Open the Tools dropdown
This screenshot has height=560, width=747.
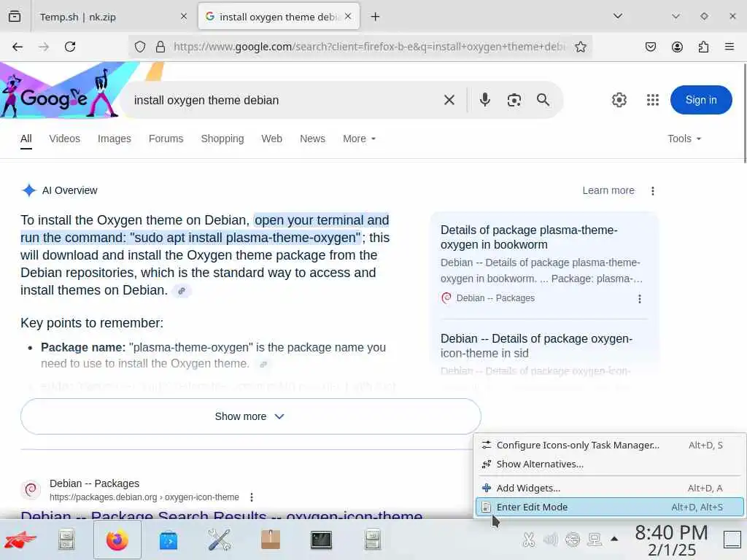tap(684, 139)
